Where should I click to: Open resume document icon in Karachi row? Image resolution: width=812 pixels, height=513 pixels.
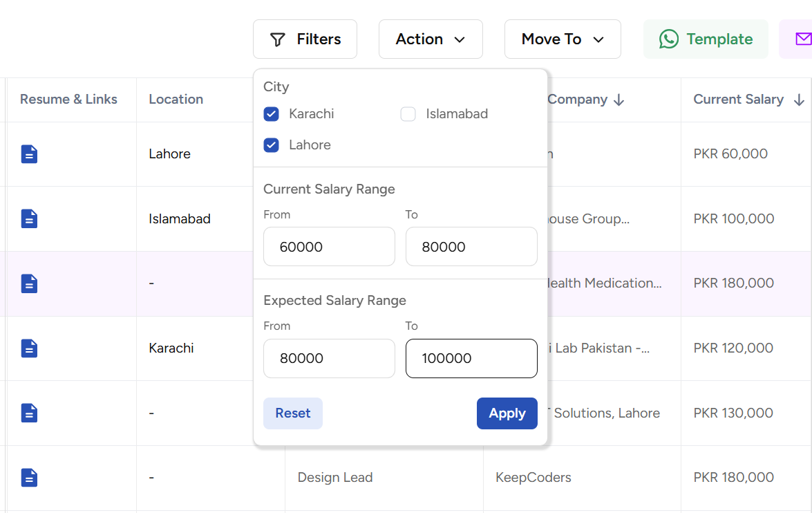point(29,348)
